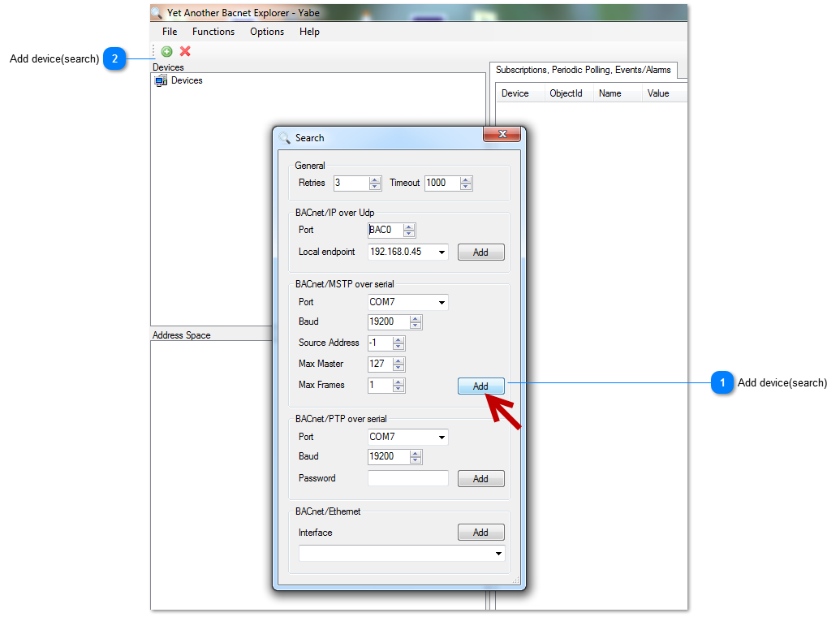Click Add in BACnet/MSTP over serial section

coord(480,386)
